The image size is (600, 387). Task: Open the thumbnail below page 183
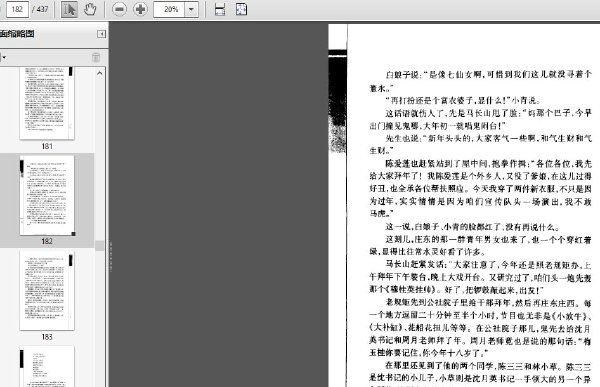click(47, 366)
